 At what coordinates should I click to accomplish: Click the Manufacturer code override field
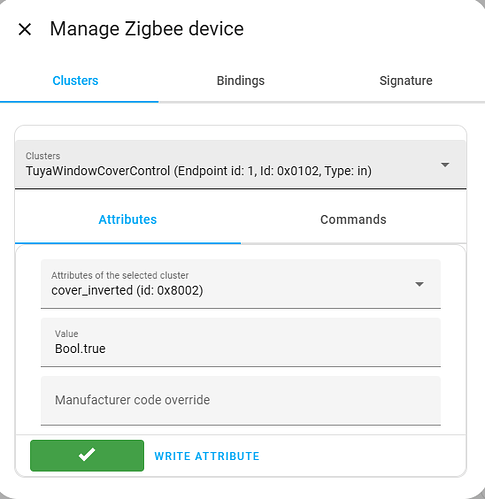pos(241,401)
